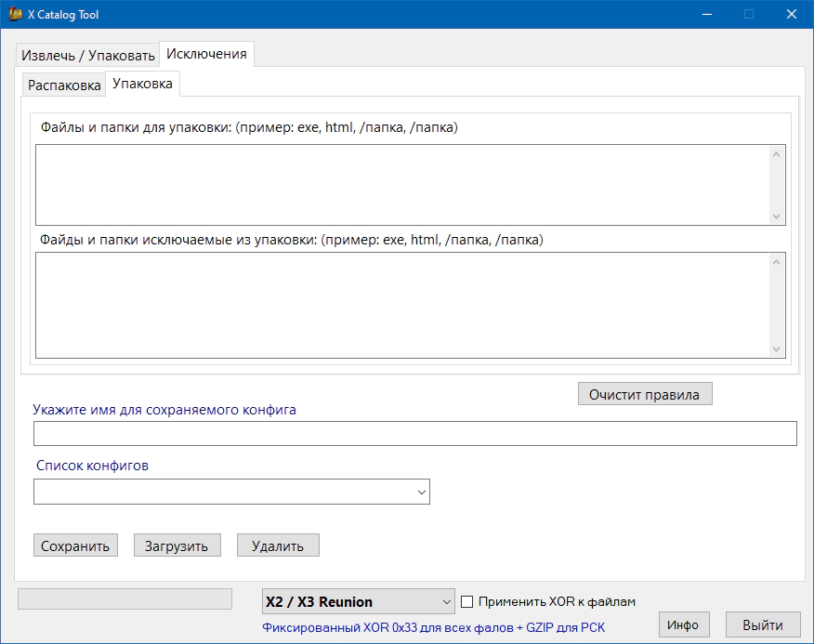Image resolution: width=814 pixels, height=644 pixels.
Task: Select the Исключения tab
Action: click(206, 54)
